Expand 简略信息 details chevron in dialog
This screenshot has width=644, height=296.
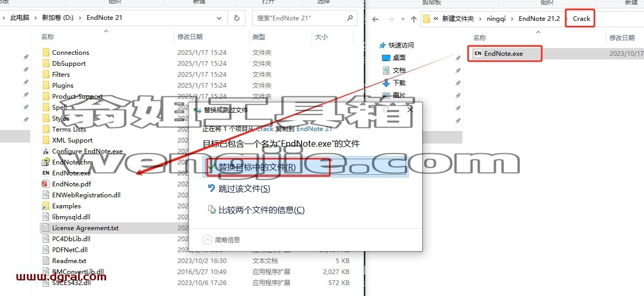pos(207,240)
